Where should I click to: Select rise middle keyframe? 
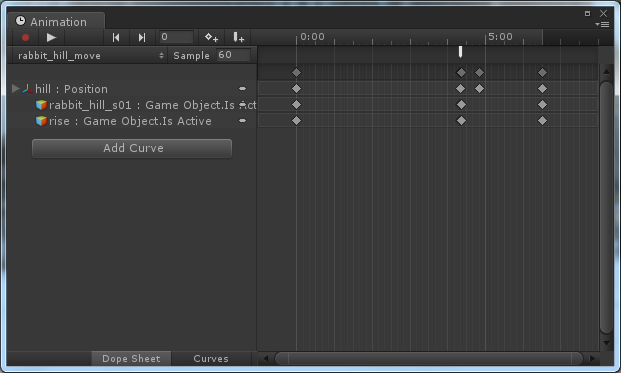pyautogui.click(x=461, y=120)
